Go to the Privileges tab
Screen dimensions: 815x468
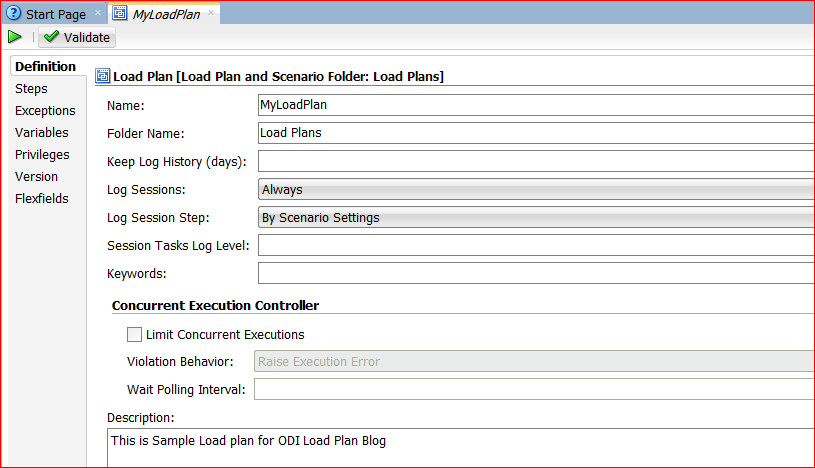coord(42,155)
